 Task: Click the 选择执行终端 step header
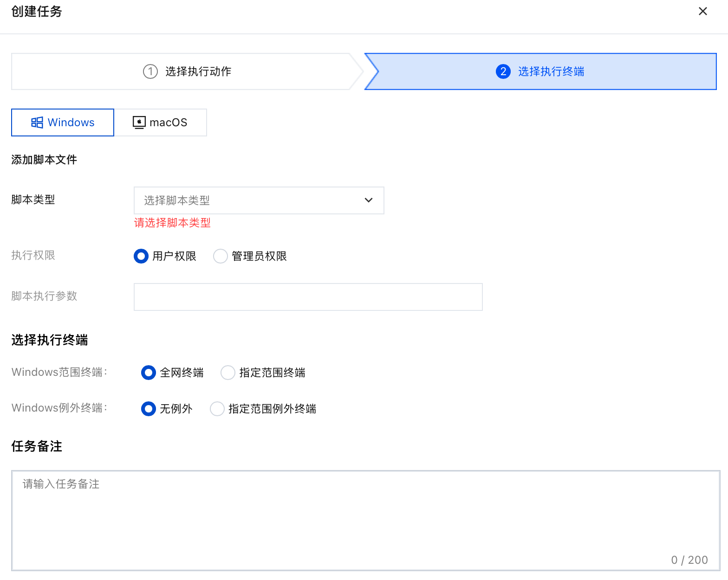(x=551, y=71)
